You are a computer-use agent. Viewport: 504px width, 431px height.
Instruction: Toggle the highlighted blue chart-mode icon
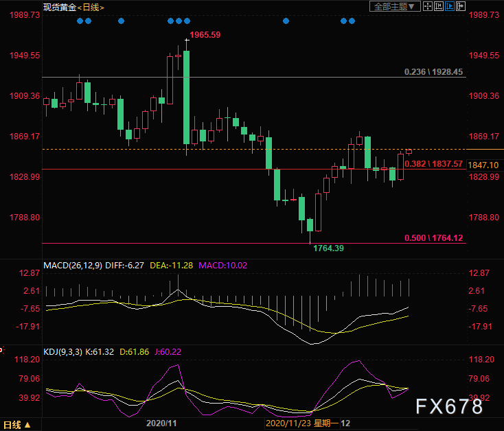(449, 6)
